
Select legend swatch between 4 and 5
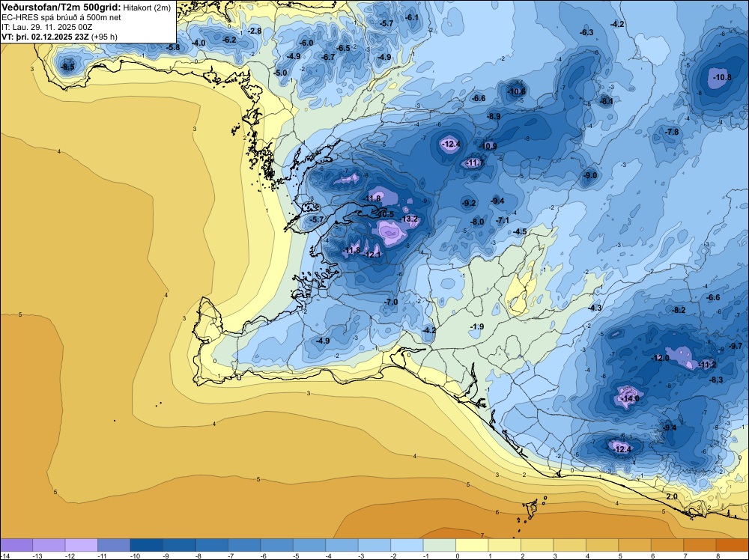[602, 545]
